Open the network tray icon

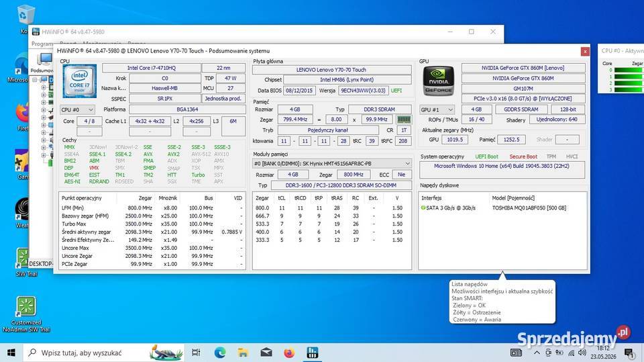pos(572,353)
